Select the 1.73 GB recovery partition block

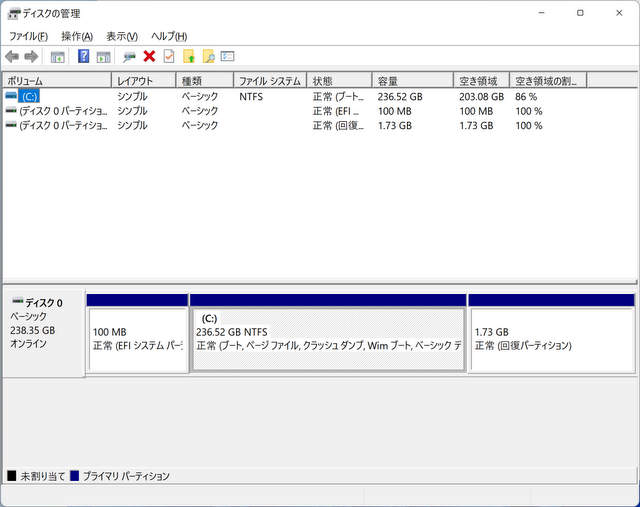[x=551, y=339]
